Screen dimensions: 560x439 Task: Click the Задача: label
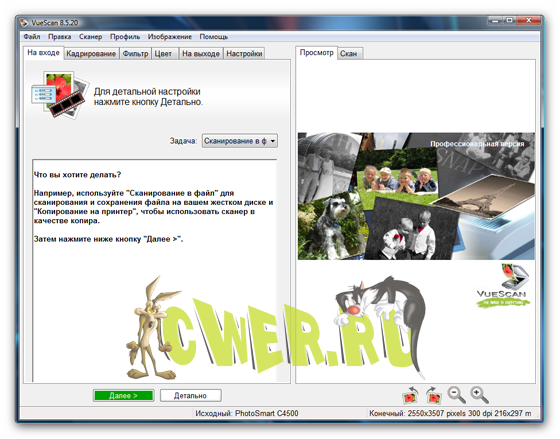[x=183, y=141]
